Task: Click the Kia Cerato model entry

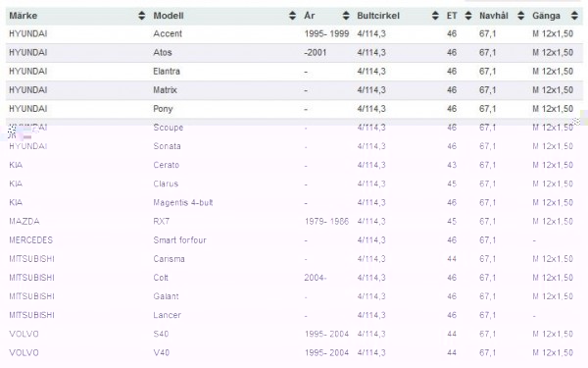Action: coord(167,165)
